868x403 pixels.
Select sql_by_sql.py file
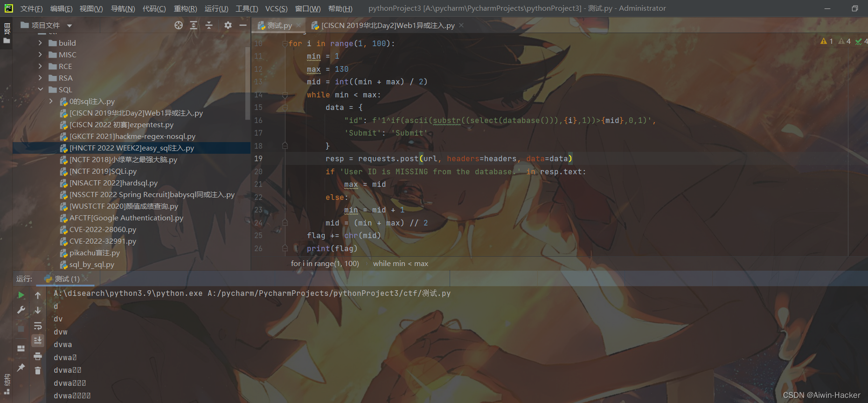pyautogui.click(x=92, y=264)
